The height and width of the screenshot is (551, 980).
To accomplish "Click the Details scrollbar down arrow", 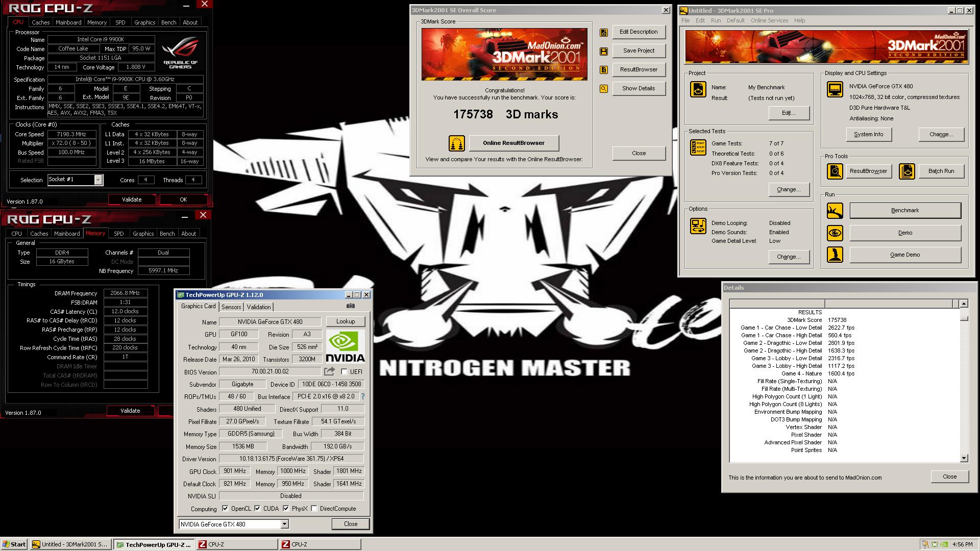I will (x=964, y=458).
